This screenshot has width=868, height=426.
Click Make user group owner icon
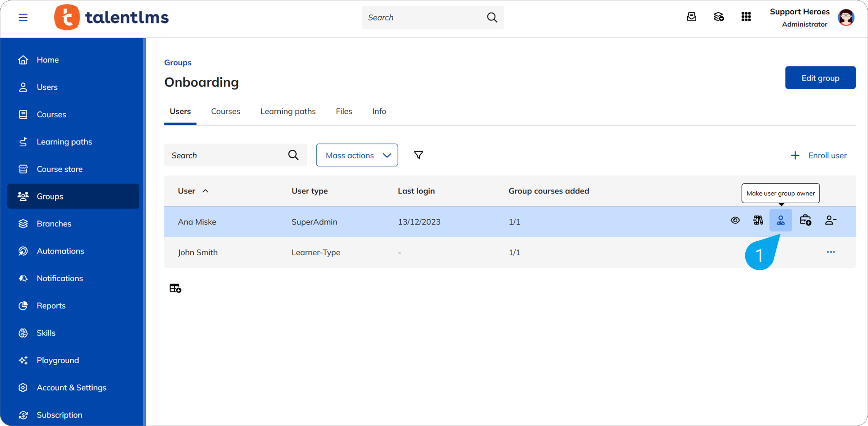781,220
